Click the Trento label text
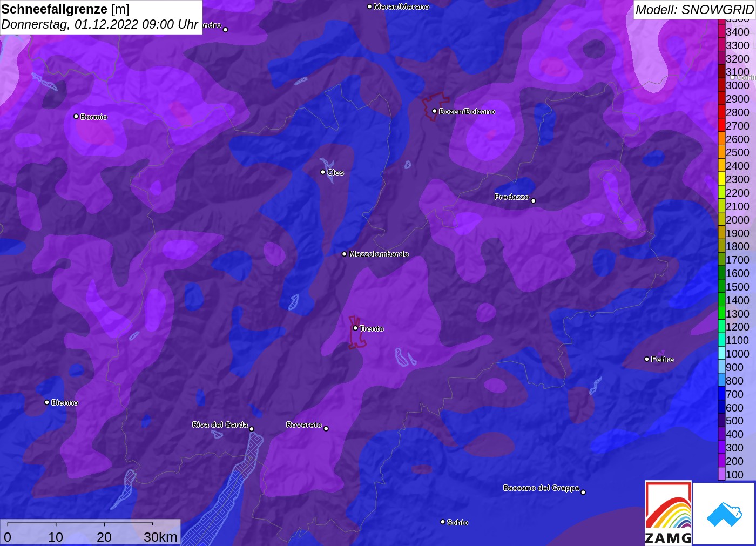 [x=372, y=328]
